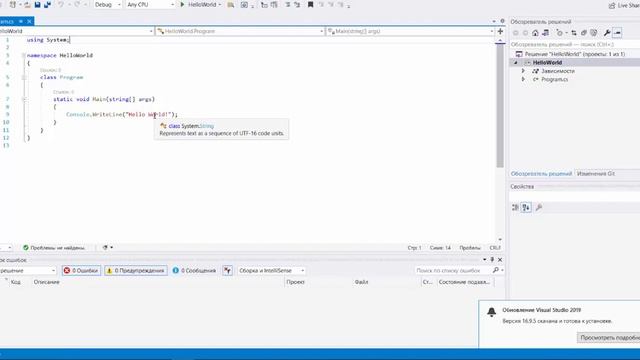The width and height of the screenshot is (640, 360).
Task: Click the Undo arrow in the toolbar
Action: pos(61,5)
